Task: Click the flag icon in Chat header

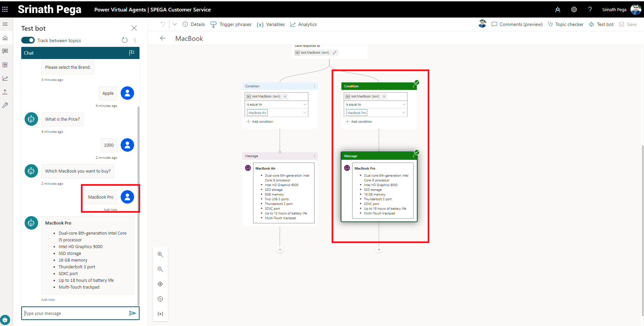Action: click(x=131, y=53)
